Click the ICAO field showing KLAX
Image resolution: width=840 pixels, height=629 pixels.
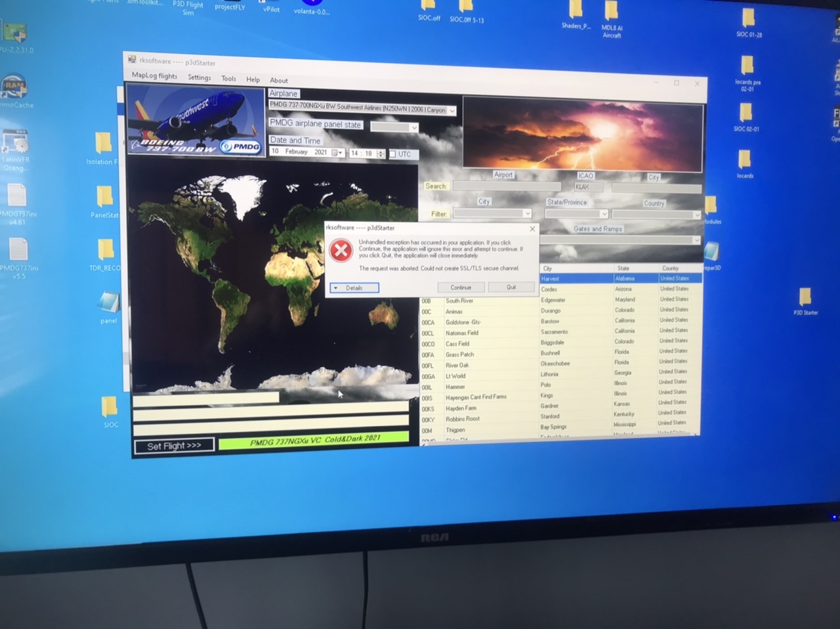pyautogui.click(x=588, y=187)
